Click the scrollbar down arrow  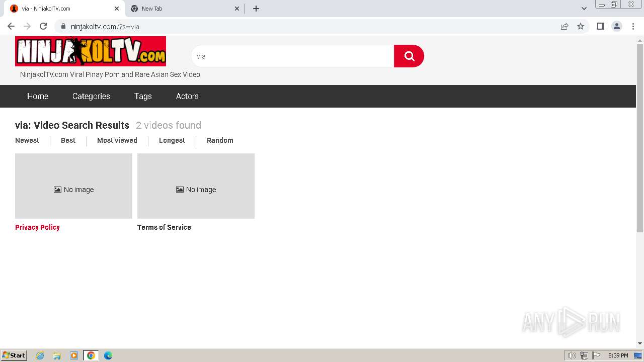point(640,344)
